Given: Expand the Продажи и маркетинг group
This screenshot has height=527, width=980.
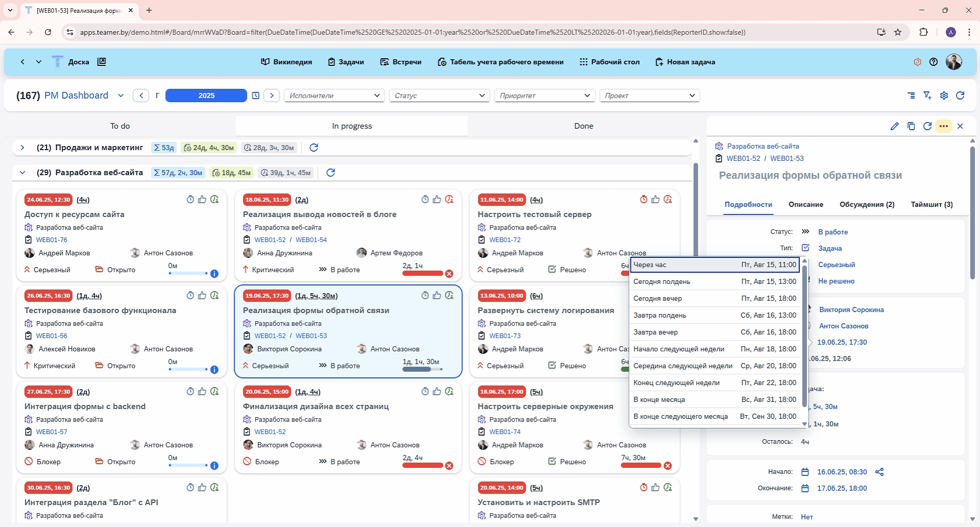Looking at the screenshot, I should pyautogui.click(x=22, y=148).
